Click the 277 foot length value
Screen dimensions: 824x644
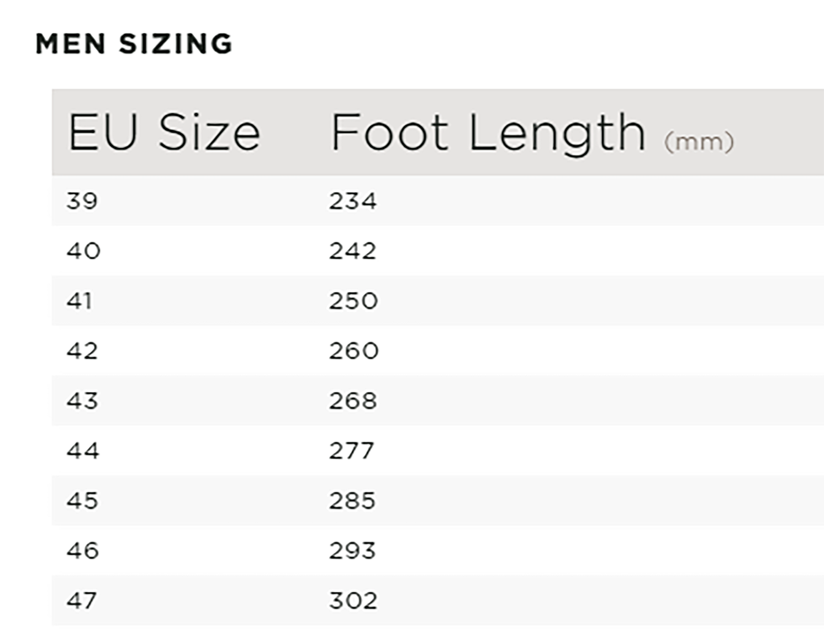[x=352, y=451]
